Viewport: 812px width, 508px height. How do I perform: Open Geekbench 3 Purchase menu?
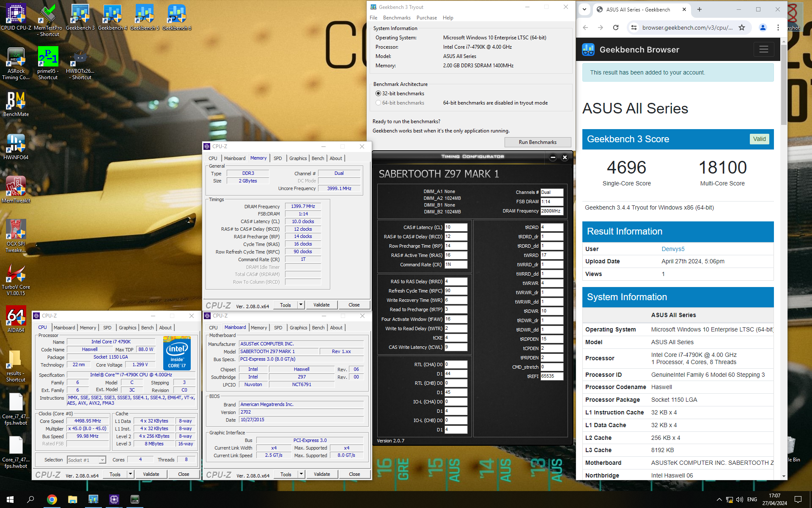[x=426, y=18]
